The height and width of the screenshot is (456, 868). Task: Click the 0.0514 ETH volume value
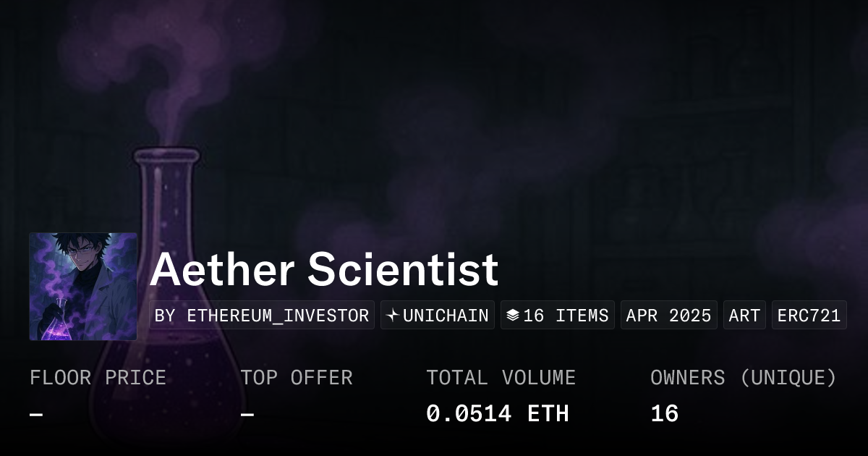coord(498,414)
